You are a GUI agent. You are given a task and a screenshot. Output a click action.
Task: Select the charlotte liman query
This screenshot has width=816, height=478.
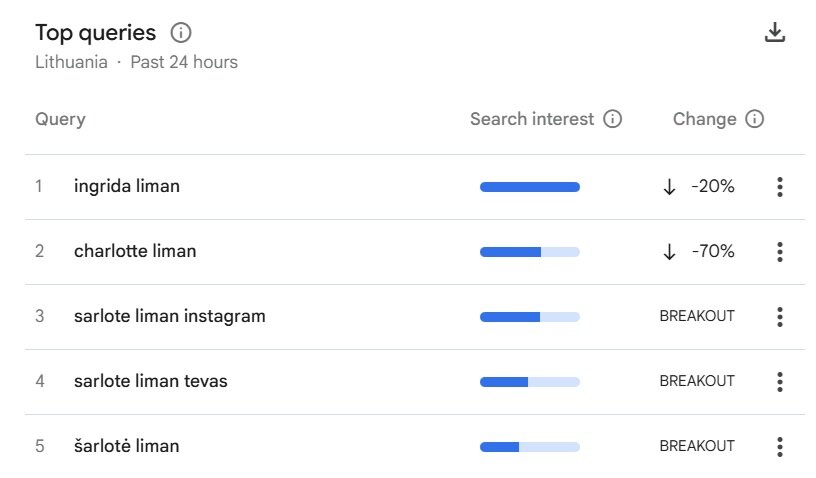135,251
